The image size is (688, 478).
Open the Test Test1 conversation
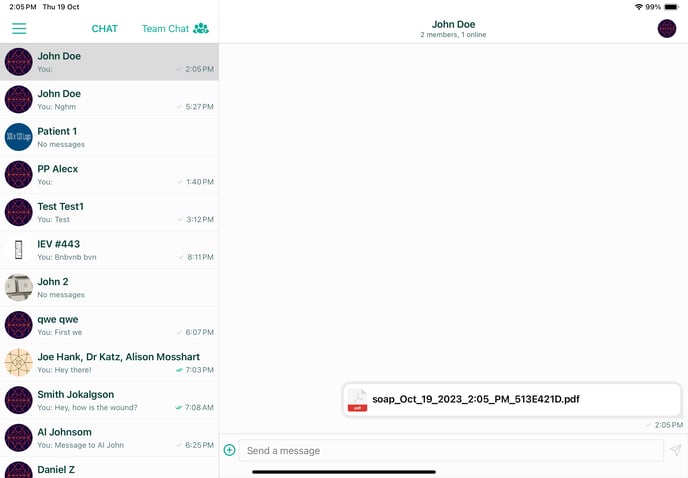109,212
